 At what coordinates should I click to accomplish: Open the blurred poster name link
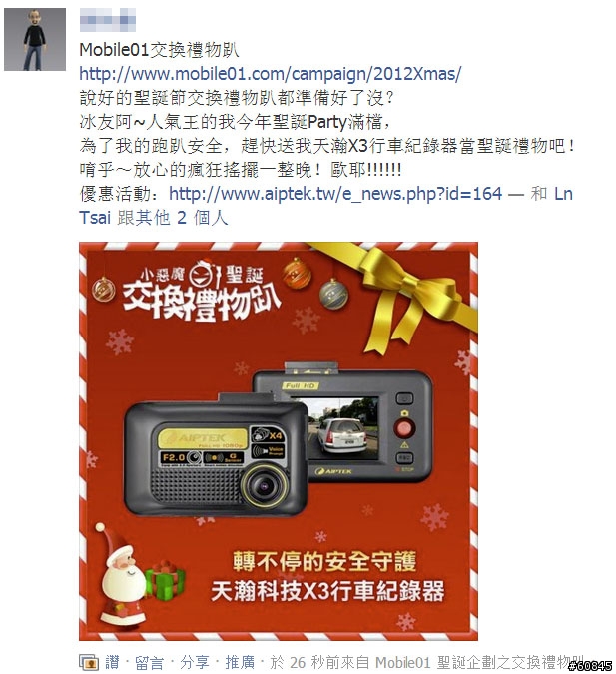click(x=108, y=20)
